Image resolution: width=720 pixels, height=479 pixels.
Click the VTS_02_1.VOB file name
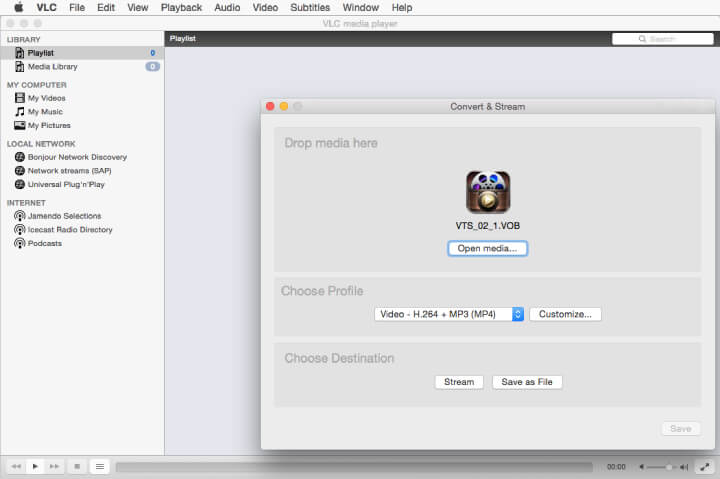[488, 225]
